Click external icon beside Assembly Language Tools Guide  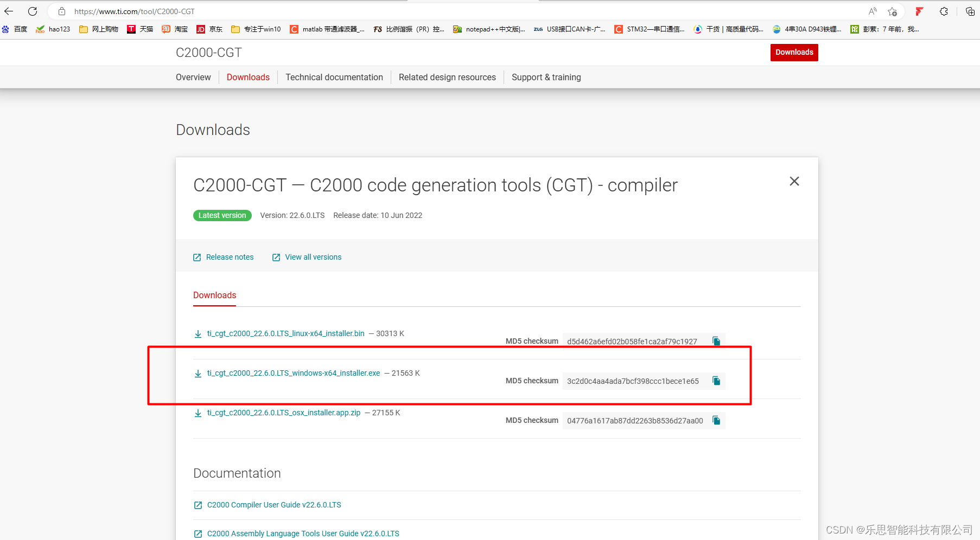pos(198,534)
